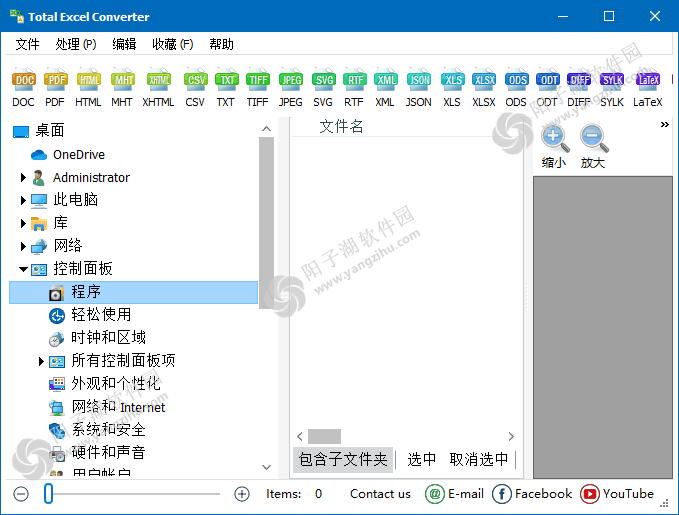Choose HTML output format icon

pyautogui.click(x=88, y=80)
